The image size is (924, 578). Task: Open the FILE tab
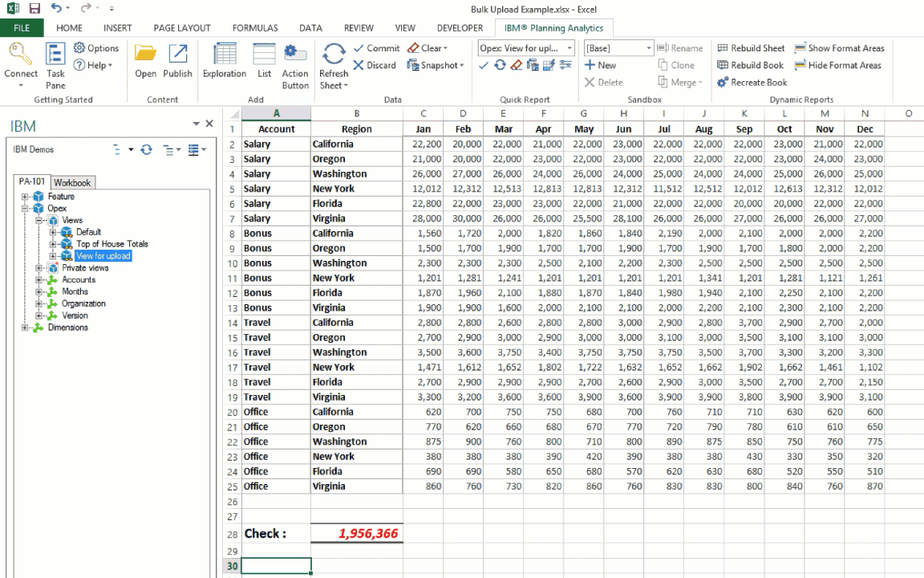pyautogui.click(x=22, y=28)
